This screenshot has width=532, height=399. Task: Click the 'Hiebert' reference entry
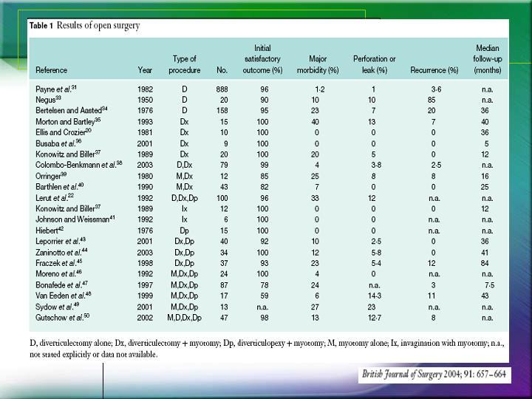[50, 231]
